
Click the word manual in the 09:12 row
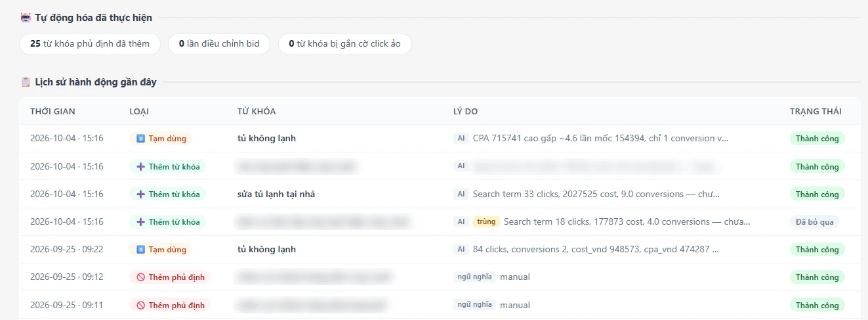pos(515,277)
